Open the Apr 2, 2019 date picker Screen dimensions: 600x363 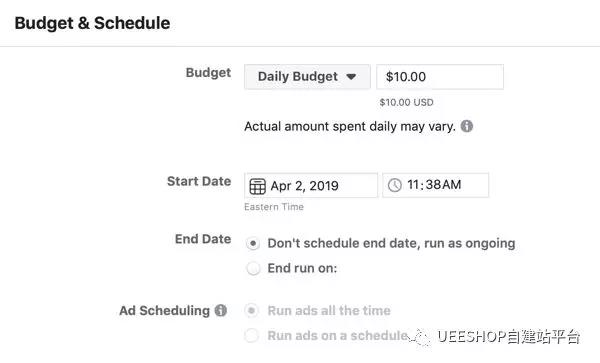click(x=311, y=186)
